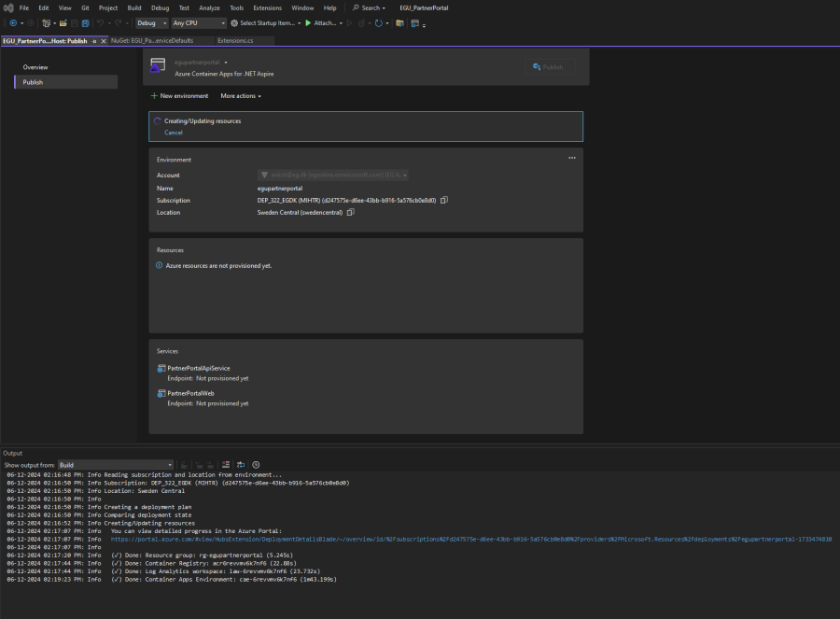Click the EGU_PartnerPortal solution name

(x=424, y=8)
